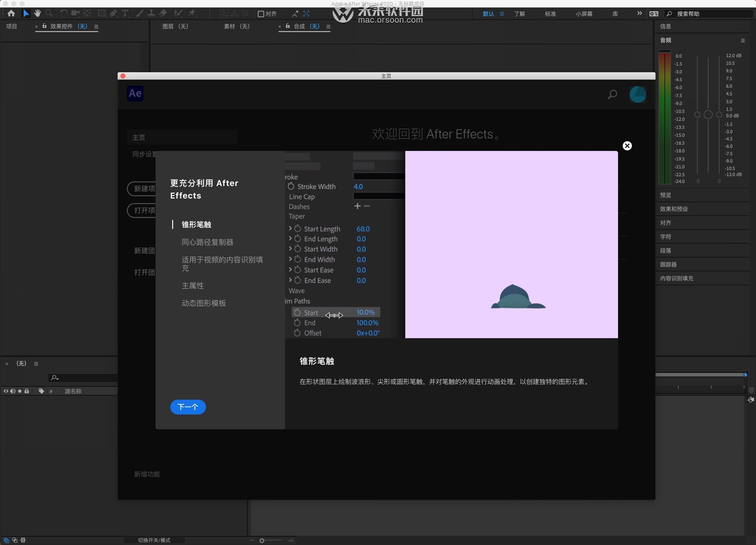Select the Pen tool
The image size is (756, 545).
pyautogui.click(x=113, y=13)
